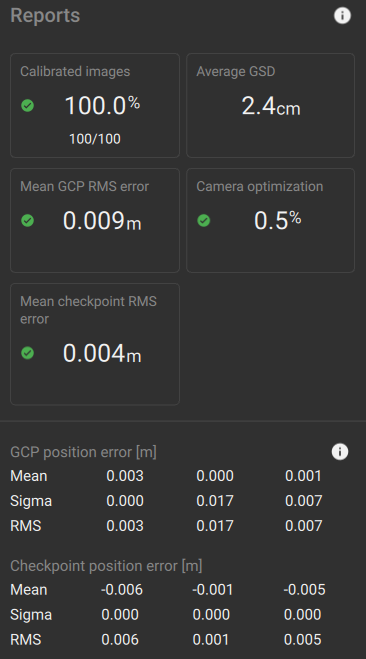366x659 pixels.
Task: Click the Checkpoint position error heading
Action: 106,566
